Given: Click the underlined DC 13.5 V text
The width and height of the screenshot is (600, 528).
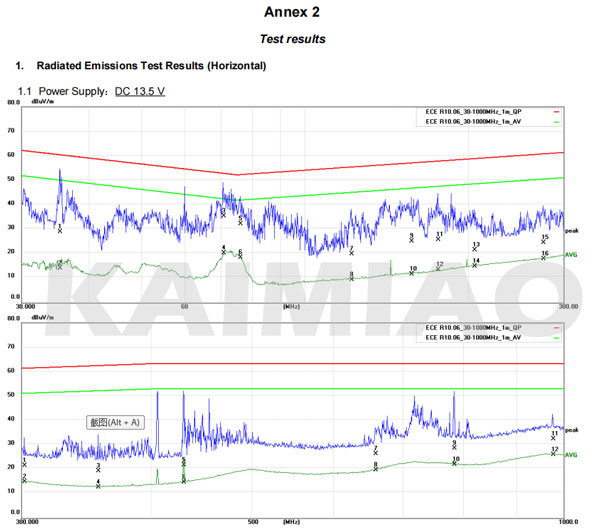Looking at the screenshot, I should click(140, 91).
